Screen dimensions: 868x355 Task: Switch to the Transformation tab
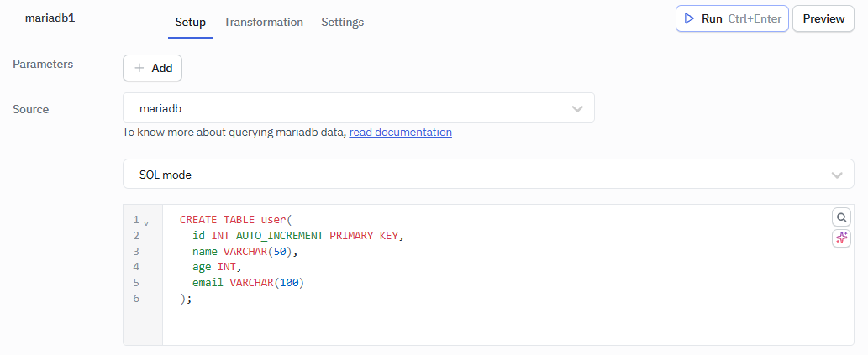point(263,22)
